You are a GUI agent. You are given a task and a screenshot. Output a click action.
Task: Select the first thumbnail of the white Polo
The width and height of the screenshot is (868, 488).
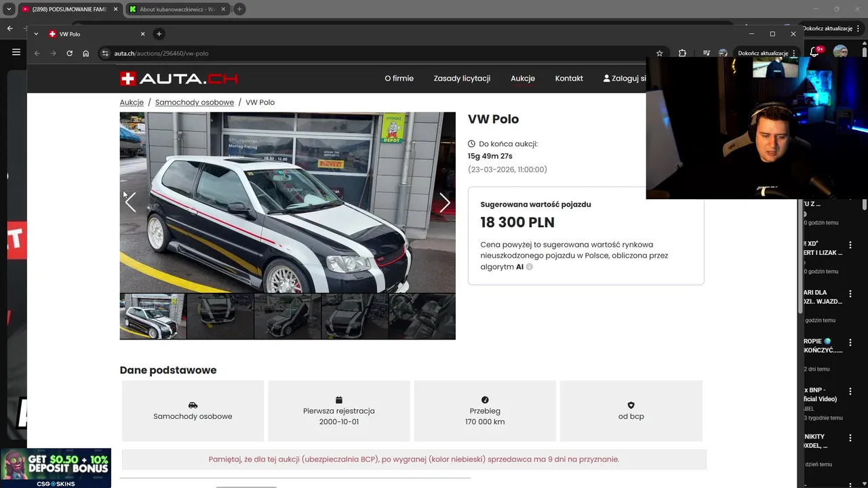pyautogui.click(x=153, y=317)
